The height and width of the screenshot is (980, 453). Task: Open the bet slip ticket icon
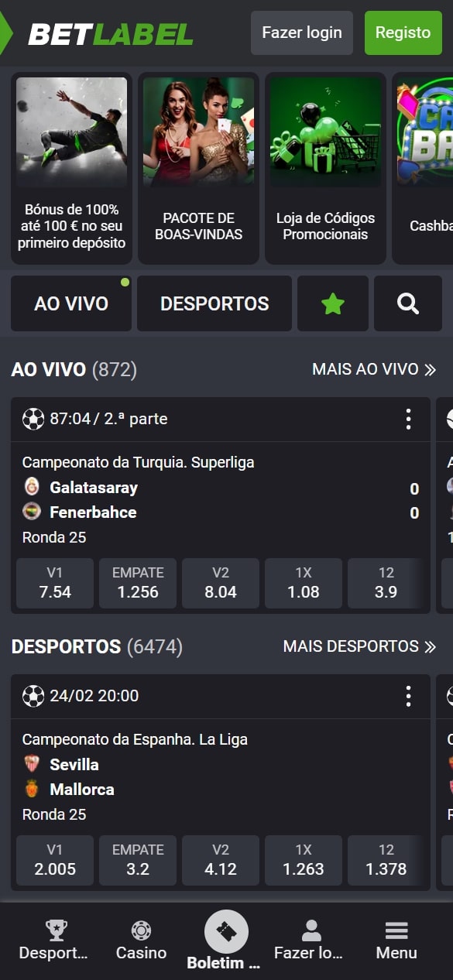point(226,931)
